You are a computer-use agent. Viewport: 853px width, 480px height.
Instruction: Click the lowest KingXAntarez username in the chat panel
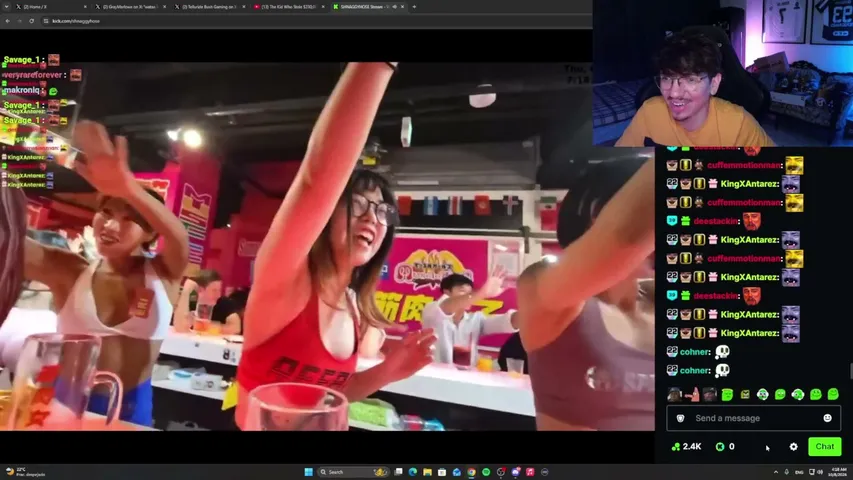pos(749,333)
